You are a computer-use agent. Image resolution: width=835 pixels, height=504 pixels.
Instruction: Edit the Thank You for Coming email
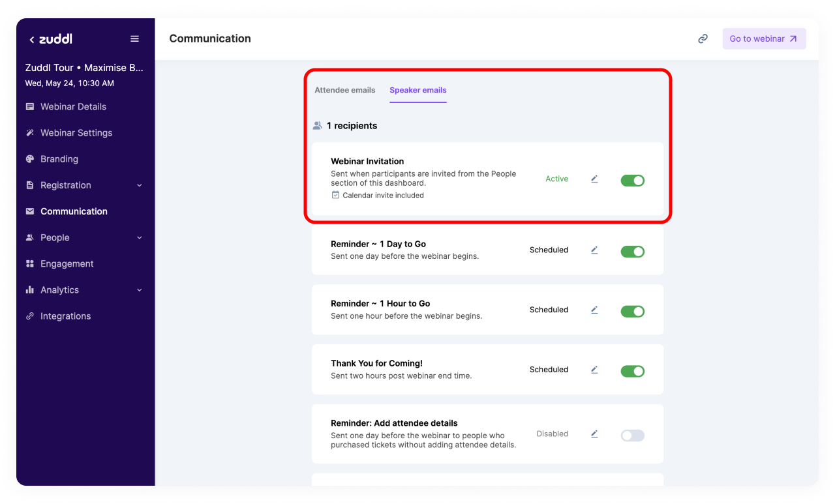[594, 369]
